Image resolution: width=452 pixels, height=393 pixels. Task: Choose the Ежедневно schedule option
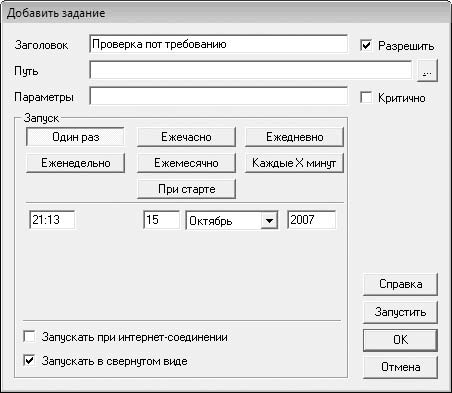pyautogui.click(x=294, y=137)
